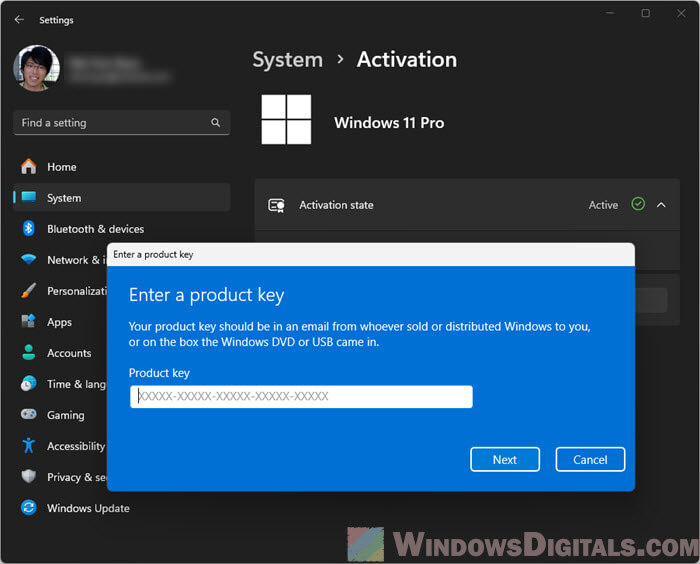This screenshot has width=700, height=564.
Task: Open Personalization settings
Action: click(x=60, y=291)
